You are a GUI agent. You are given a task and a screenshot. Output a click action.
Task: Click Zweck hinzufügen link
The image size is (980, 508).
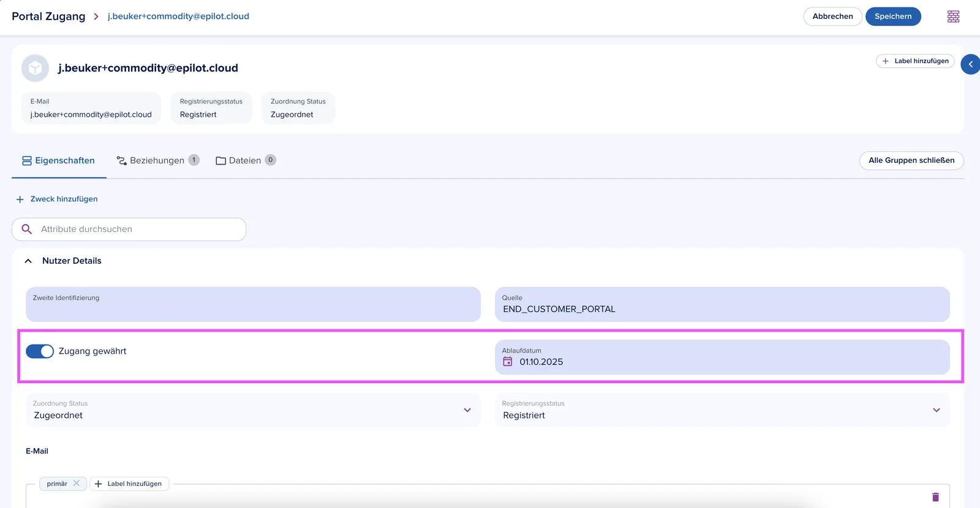(57, 199)
